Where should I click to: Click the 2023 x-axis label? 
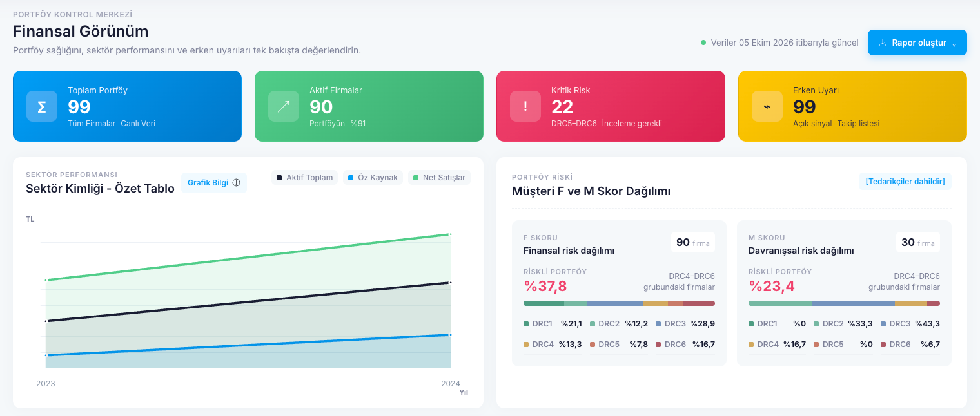click(46, 383)
